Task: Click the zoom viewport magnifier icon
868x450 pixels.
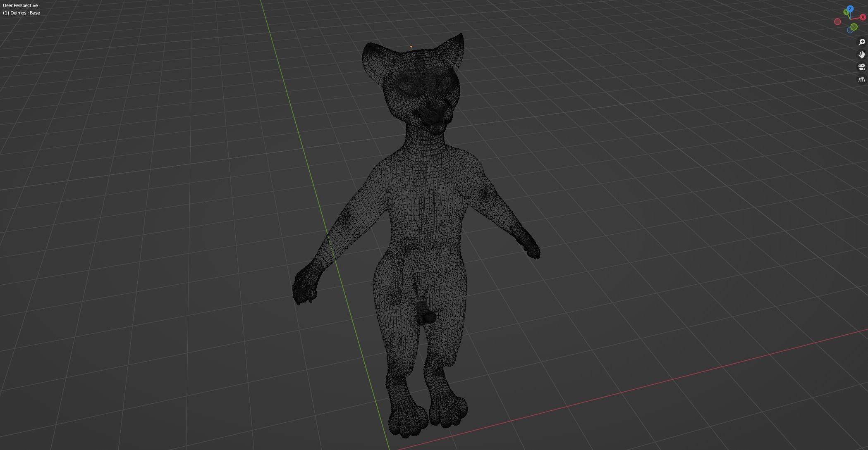Action: 862,42
